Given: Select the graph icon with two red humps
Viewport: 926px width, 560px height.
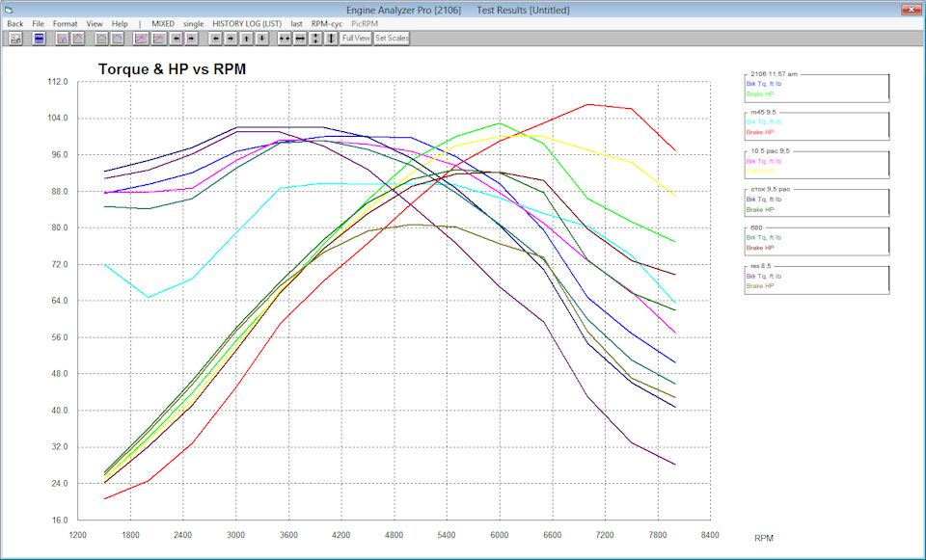Looking at the screenshot, I should [x=62, y=39].
